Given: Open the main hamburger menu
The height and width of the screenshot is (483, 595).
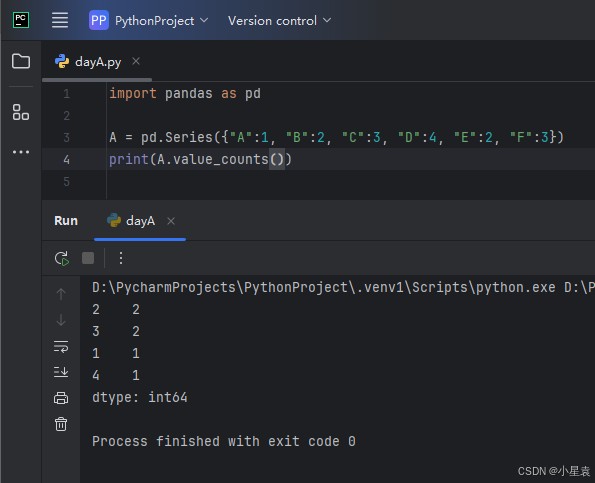Looking at the screenshot, I should pos(60,20).
